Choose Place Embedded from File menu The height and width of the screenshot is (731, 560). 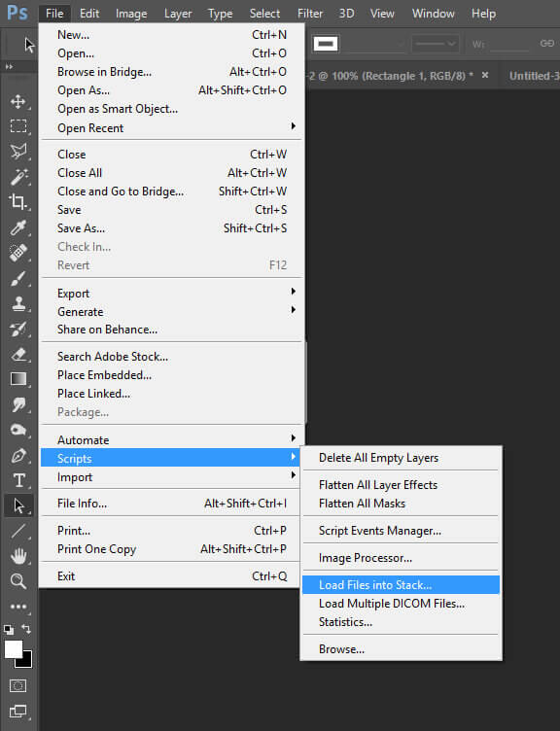pyautogui.click(x=171, y=375)
